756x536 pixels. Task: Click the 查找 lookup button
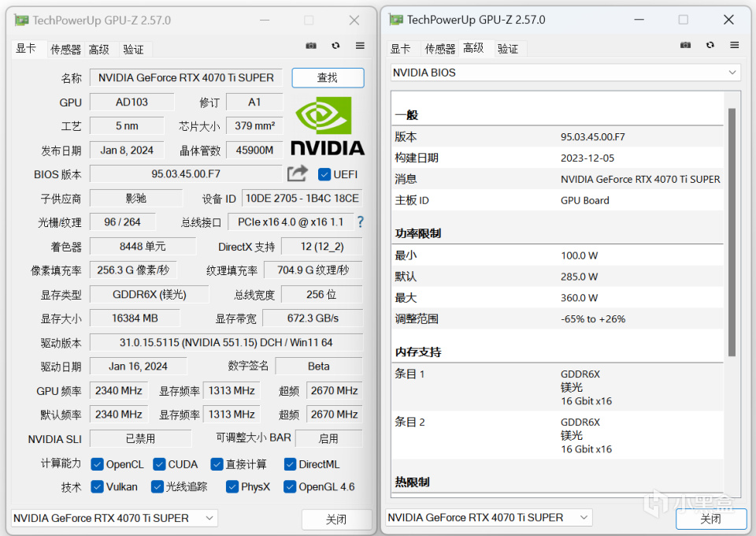328,78
